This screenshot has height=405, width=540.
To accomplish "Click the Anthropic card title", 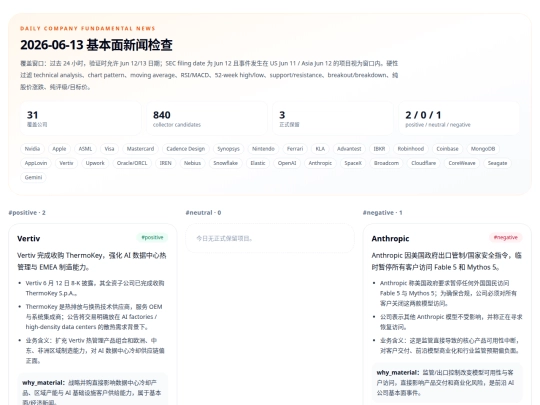I will (390, 238).
